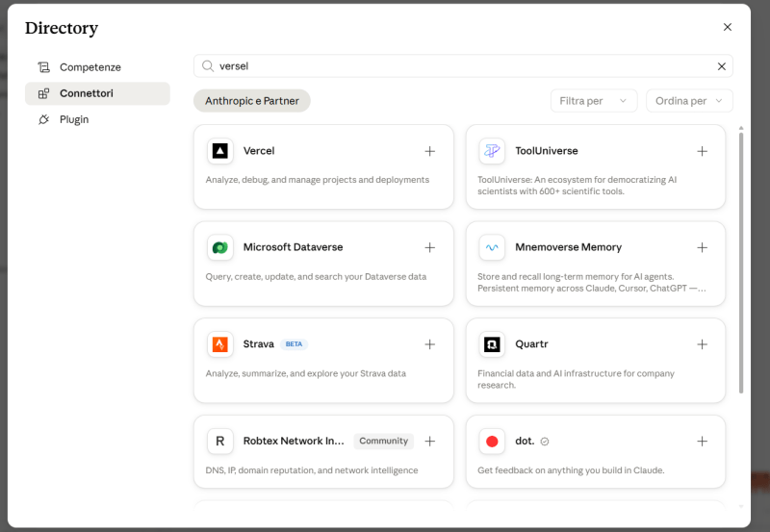Open the Strava connector title
This screenshot has width=770, height=532.
[258, 344]
